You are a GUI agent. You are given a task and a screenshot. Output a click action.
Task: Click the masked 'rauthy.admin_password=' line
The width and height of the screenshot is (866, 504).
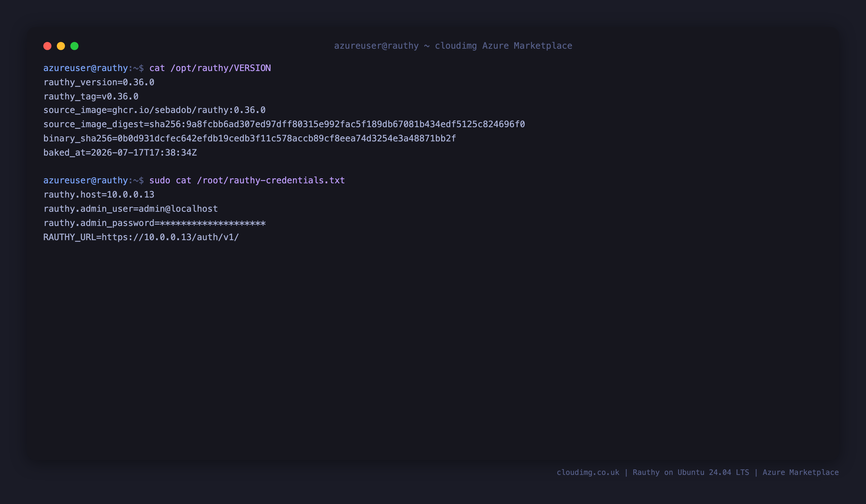tap(154, 223)
